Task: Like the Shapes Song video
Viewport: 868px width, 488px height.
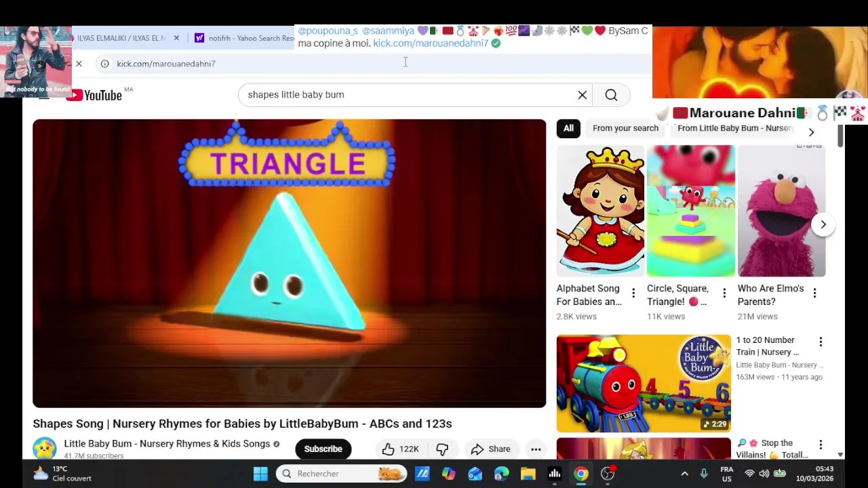Action: click(x=401, y=449)
